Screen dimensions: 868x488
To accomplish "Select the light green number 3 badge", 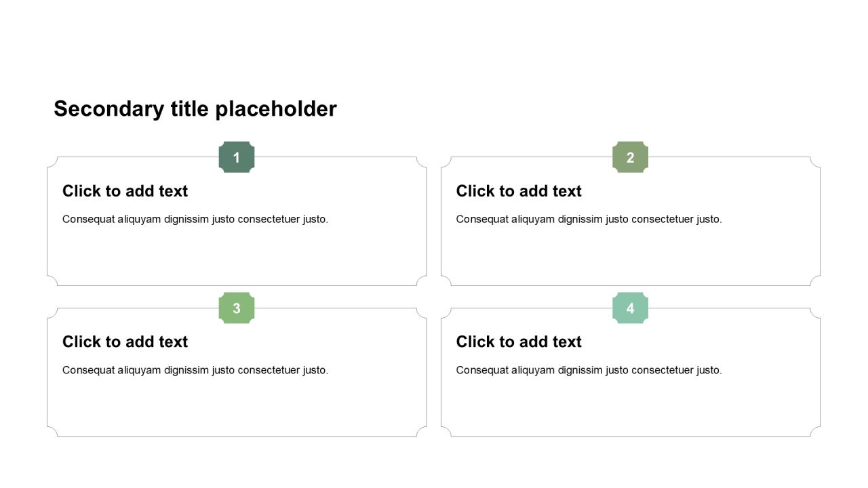I will 237,308.
